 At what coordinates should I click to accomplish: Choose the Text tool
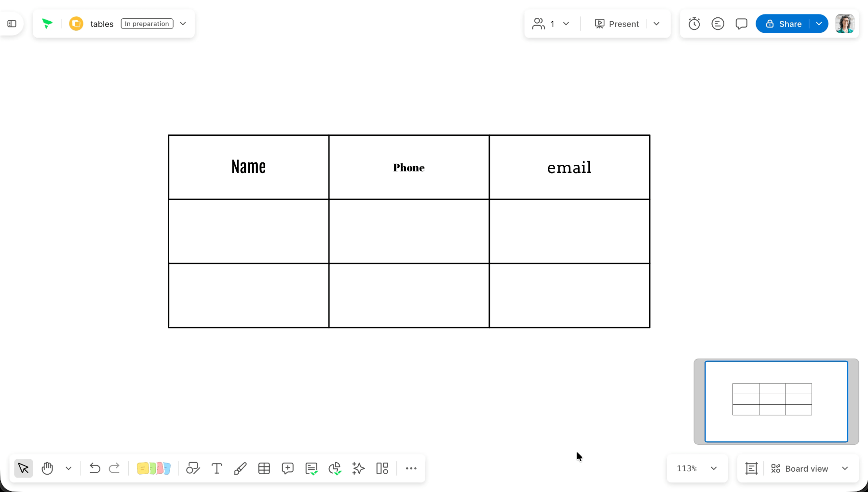tap(217, 468)
